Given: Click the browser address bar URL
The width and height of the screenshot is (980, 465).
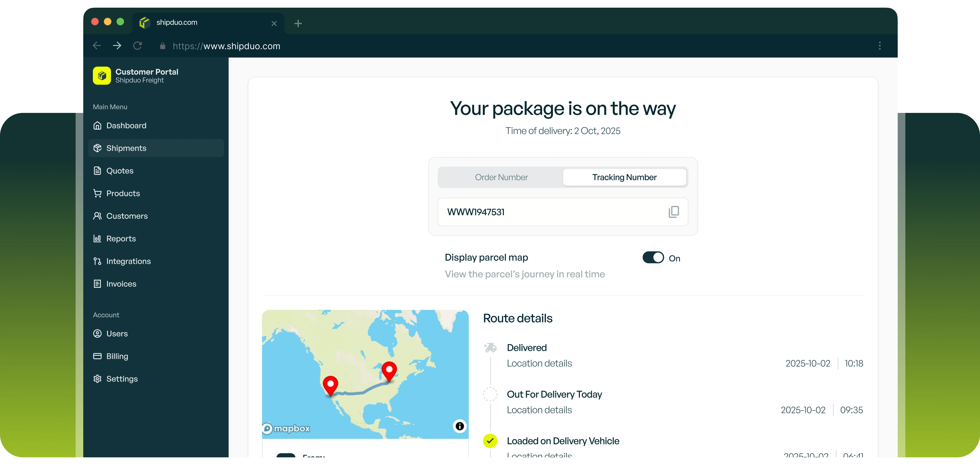Looking at the screenshot, I should tap(226, 46).
